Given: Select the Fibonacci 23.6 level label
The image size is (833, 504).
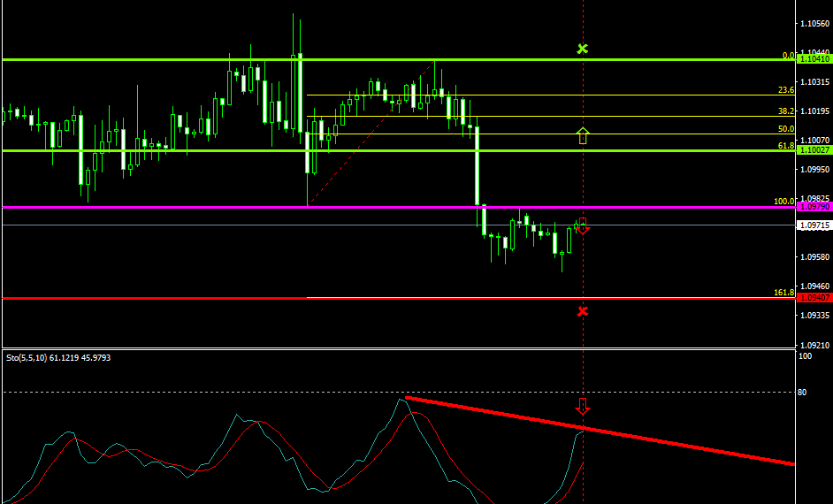Looking at the screenshot, I should click(x=785, y=90).
